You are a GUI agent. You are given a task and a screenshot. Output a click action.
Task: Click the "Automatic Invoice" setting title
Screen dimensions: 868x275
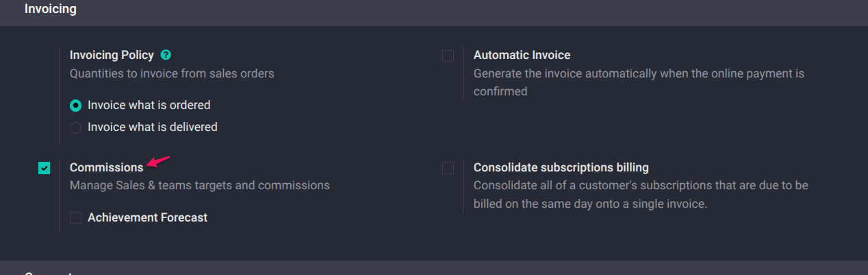click(x=522, y=55)
